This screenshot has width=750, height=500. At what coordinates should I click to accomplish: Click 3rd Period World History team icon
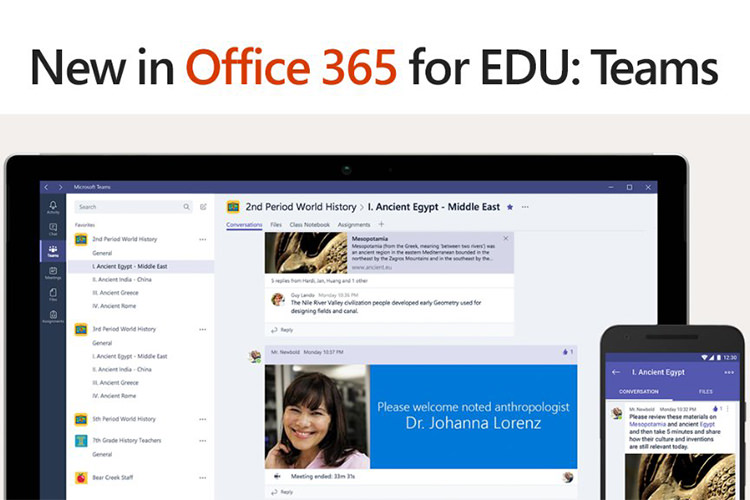(81, 329)
